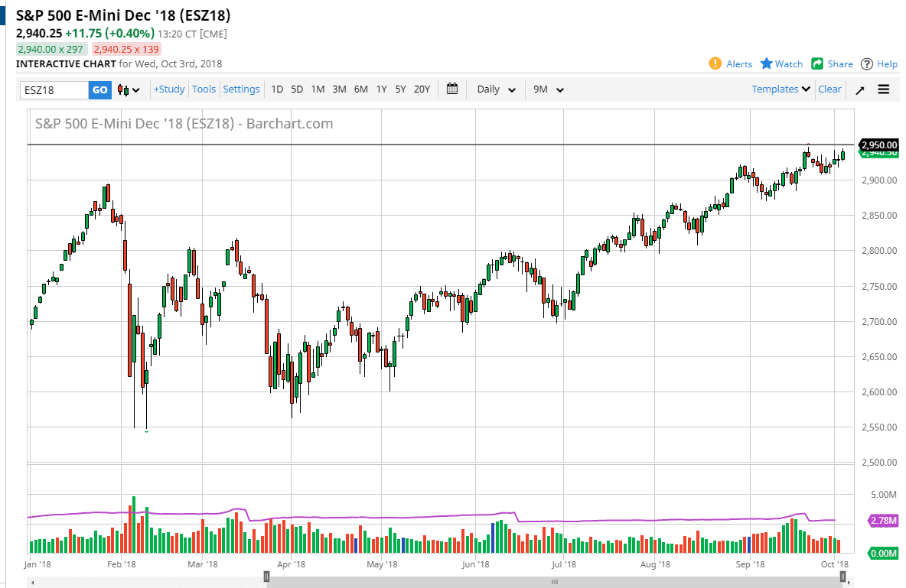Screen dimensions: 906x588
Task: Select the 3M time range
Action: click(x=339, y=89)
